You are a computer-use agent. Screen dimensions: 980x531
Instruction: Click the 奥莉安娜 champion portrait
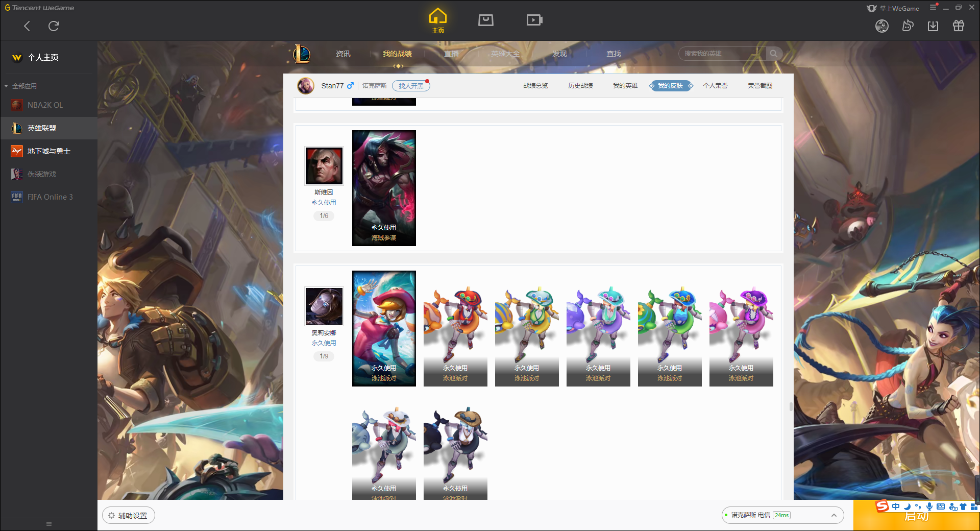[x=324, y=306]
